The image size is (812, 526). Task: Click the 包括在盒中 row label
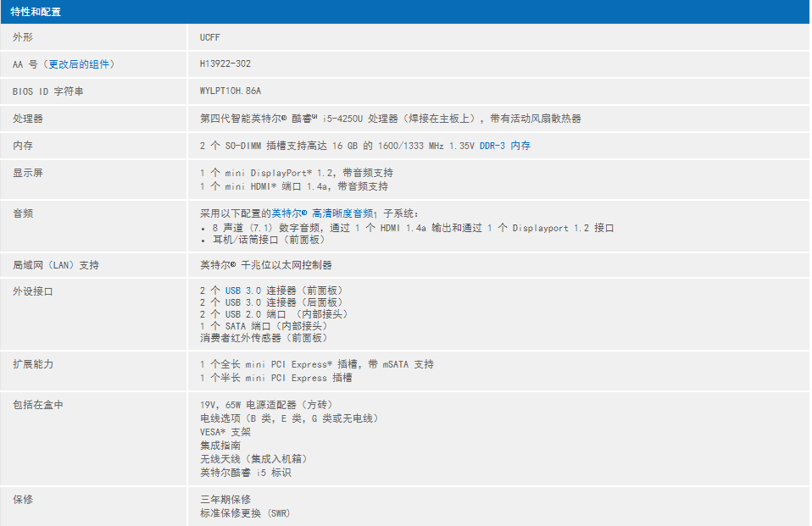(x=38, y=405)
